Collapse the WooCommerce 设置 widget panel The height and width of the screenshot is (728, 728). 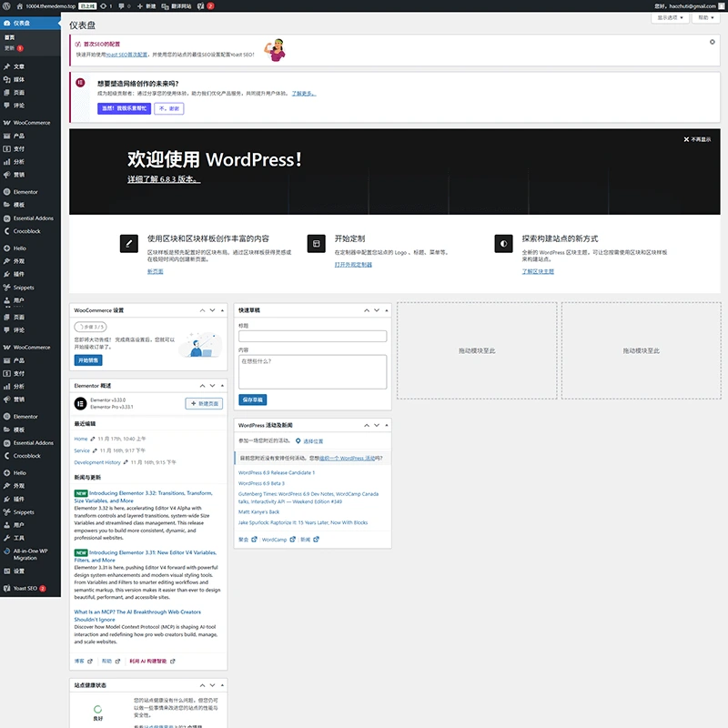[x=220, y=310]
